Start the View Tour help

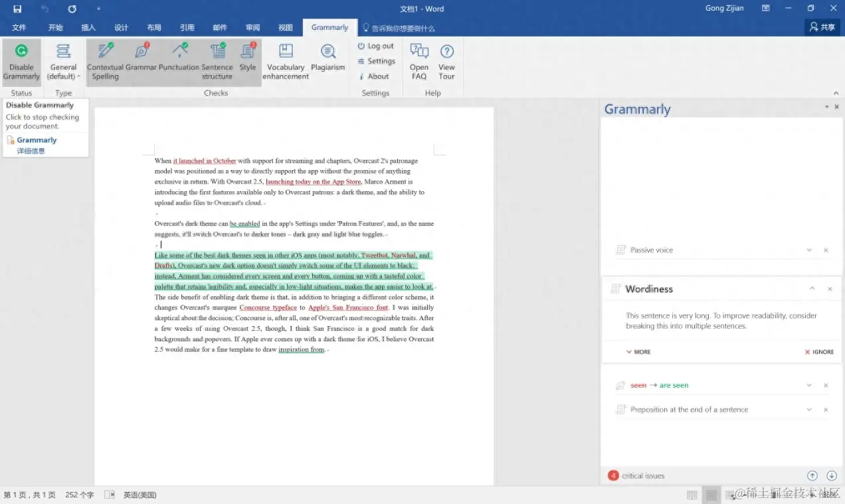(x=447, y=62)
